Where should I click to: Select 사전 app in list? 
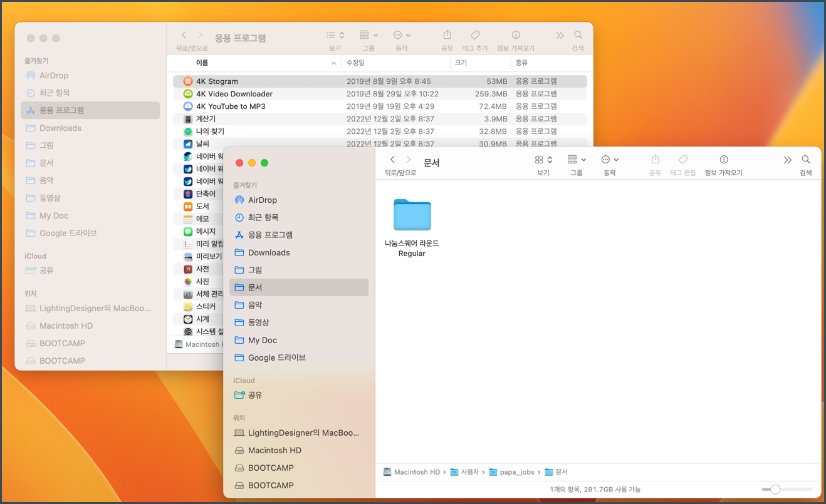click(198, 269)
